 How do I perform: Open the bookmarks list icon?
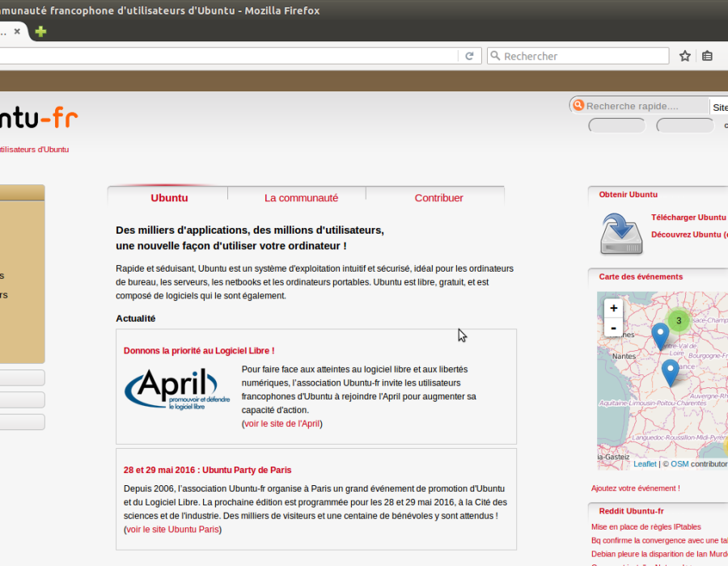point(707,56)
